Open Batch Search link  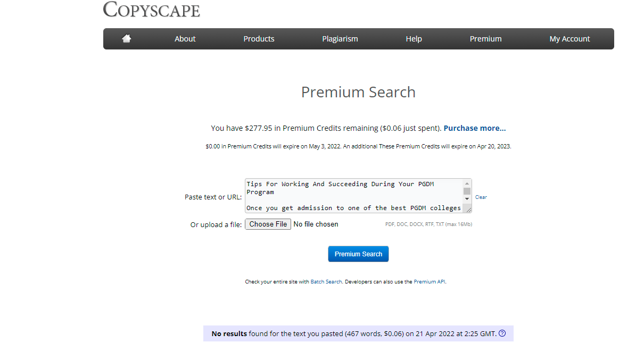coord(326,282)
